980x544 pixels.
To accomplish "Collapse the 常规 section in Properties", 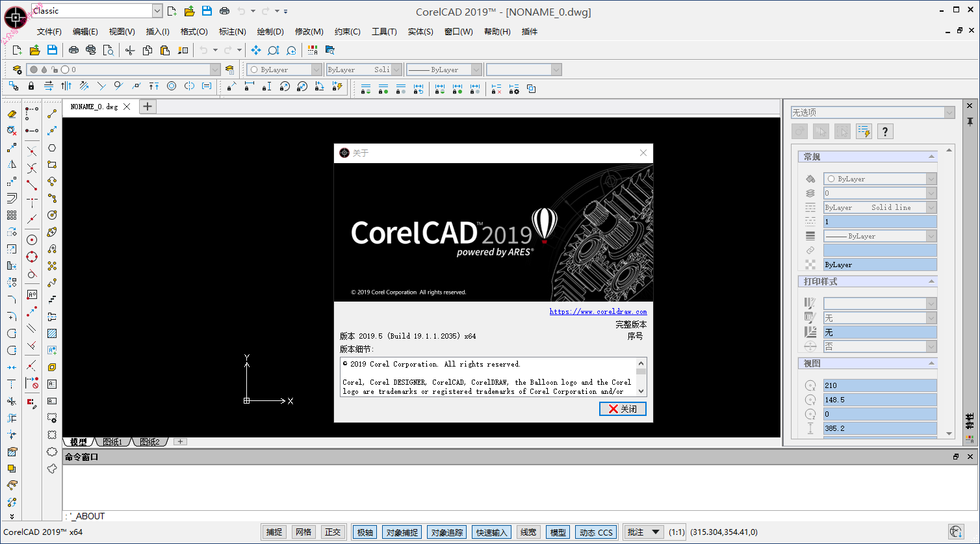I will pos(932,157).
